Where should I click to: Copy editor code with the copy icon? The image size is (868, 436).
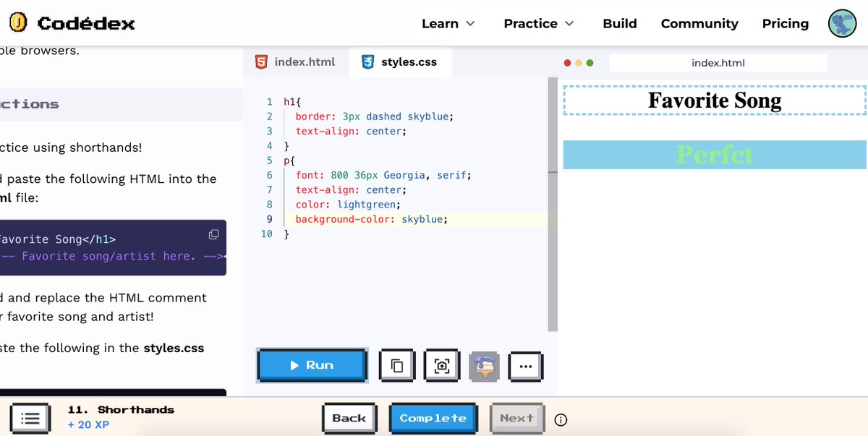396,366
